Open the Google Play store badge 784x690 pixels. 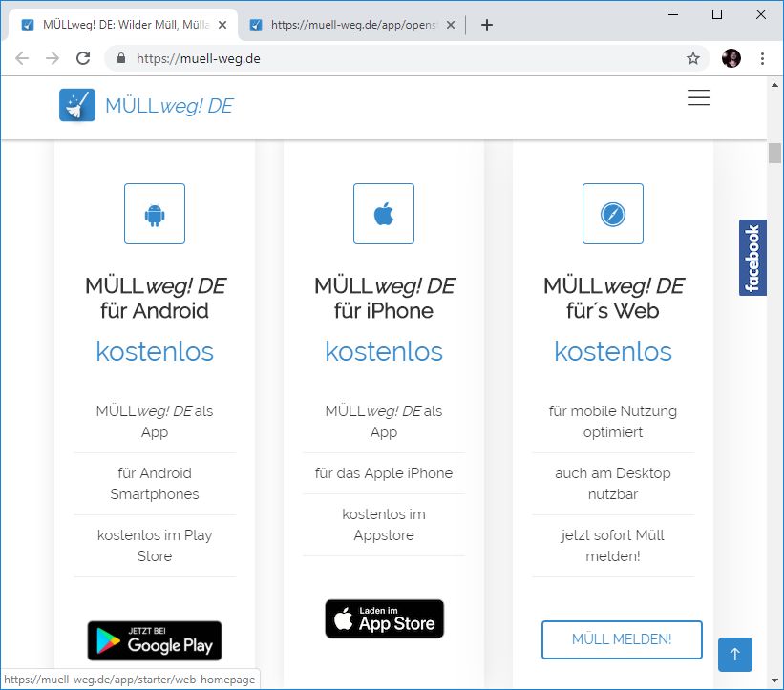click(155, 641)
